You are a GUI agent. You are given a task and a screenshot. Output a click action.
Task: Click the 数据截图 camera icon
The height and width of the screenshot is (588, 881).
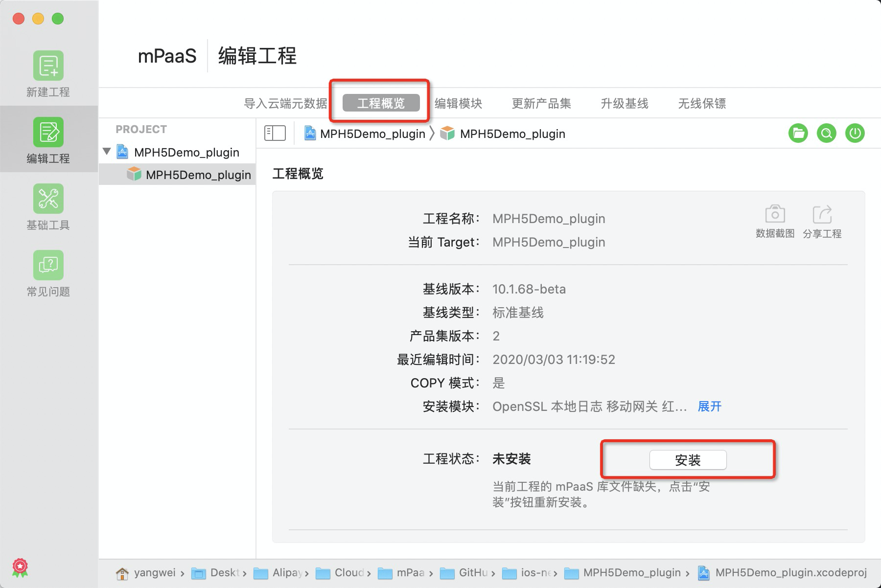pyautogui.click(x=775, y=214)
